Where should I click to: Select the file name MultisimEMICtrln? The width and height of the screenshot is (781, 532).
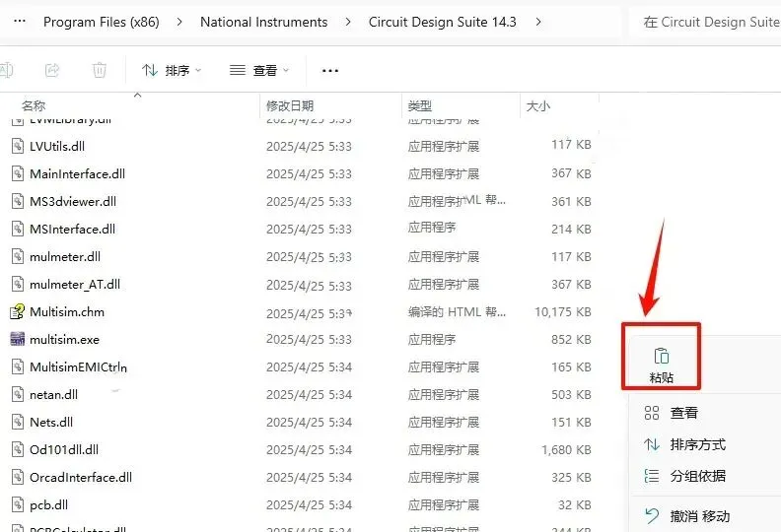[x=78, y=367]
